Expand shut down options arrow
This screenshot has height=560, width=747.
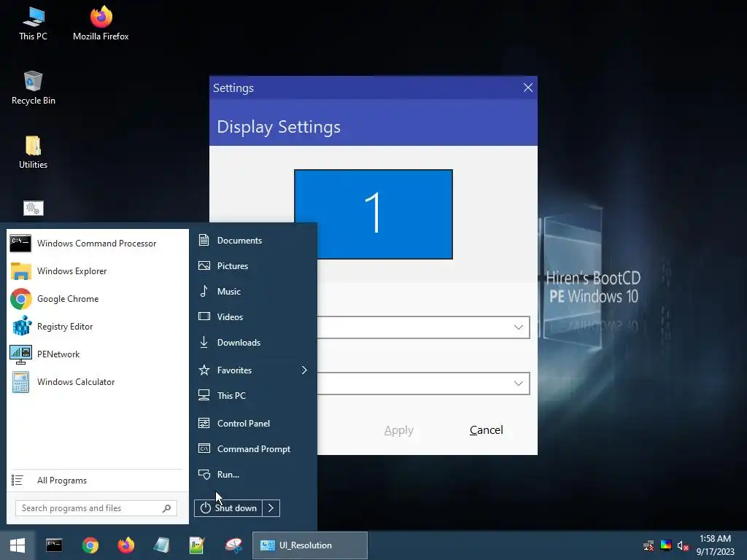point(271,508)
